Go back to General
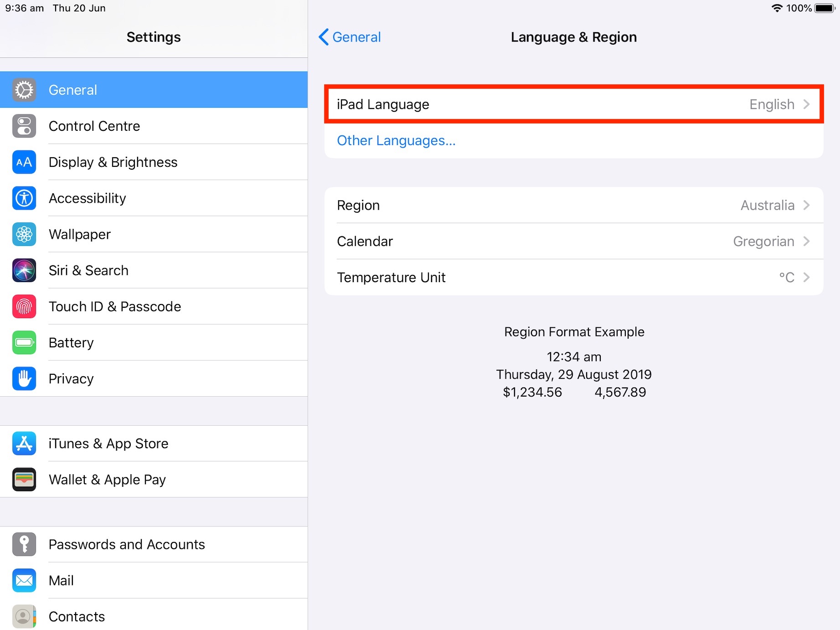The width and height of the screenshot is (840, 630). (350, 37)
